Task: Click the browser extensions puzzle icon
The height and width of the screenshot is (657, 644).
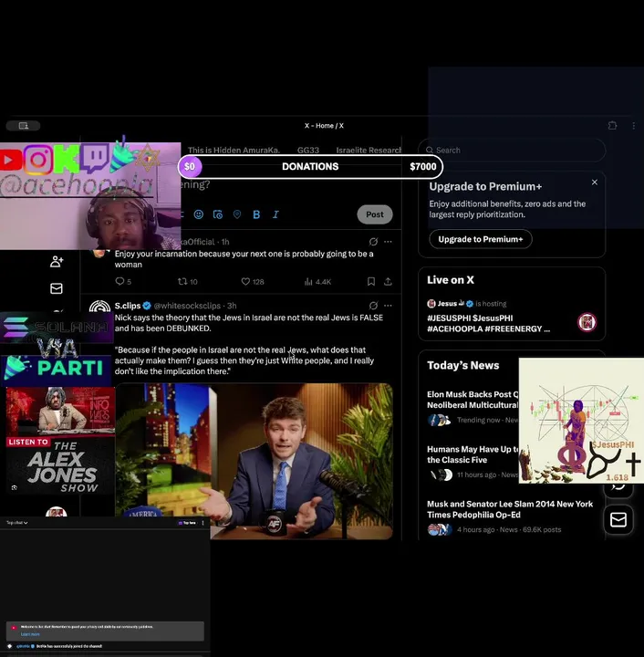Action: point(612,125)
